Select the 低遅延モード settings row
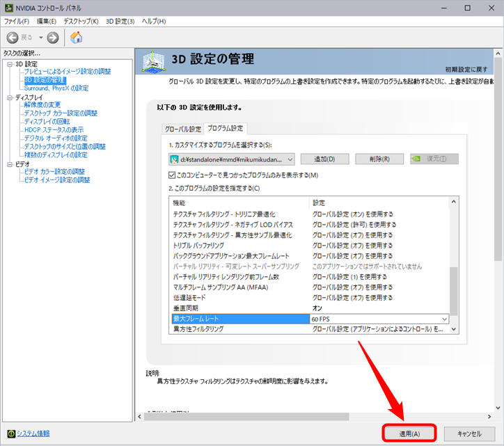Screen dimensions: 504x446 tap(309, 298)
